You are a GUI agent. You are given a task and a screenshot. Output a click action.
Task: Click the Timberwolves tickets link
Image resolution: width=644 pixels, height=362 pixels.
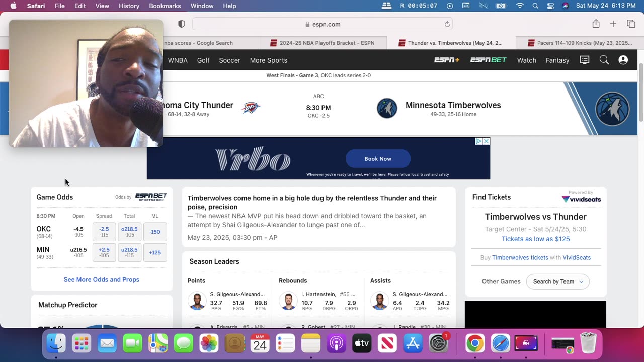click(x=520, y=257)
